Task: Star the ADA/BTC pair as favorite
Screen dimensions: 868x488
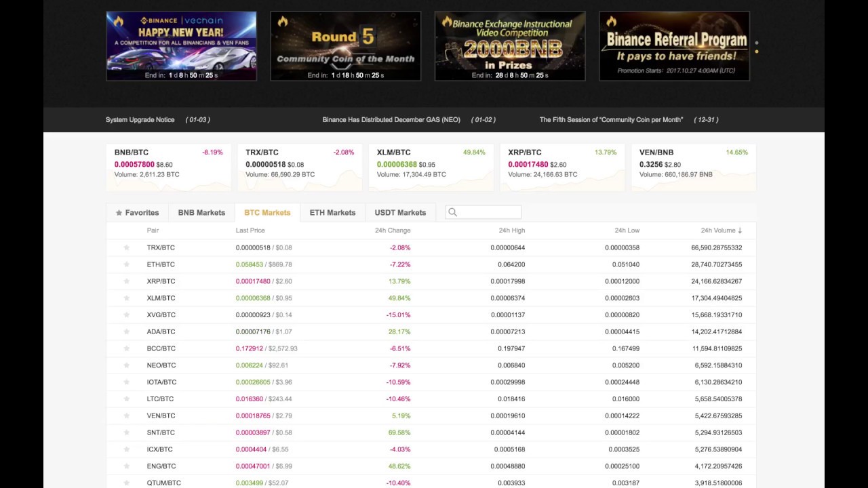Action: [126, 331]
